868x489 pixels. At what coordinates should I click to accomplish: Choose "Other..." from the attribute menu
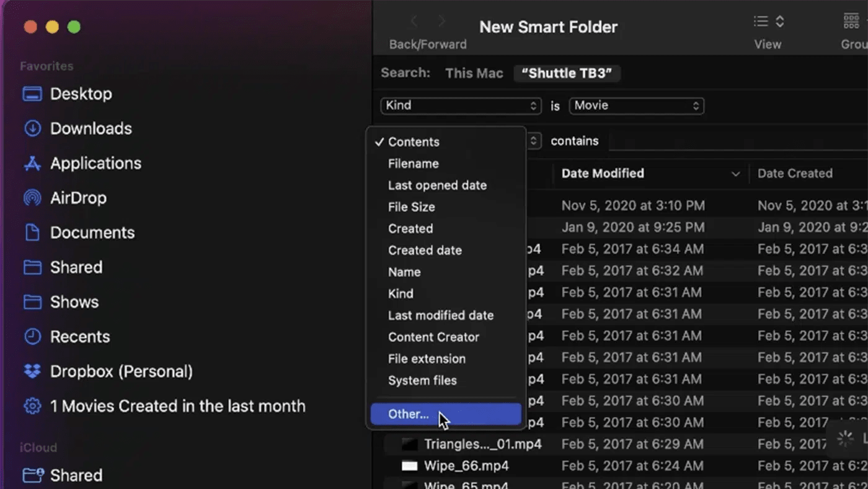pyautogui.click(x=408, y=414)
